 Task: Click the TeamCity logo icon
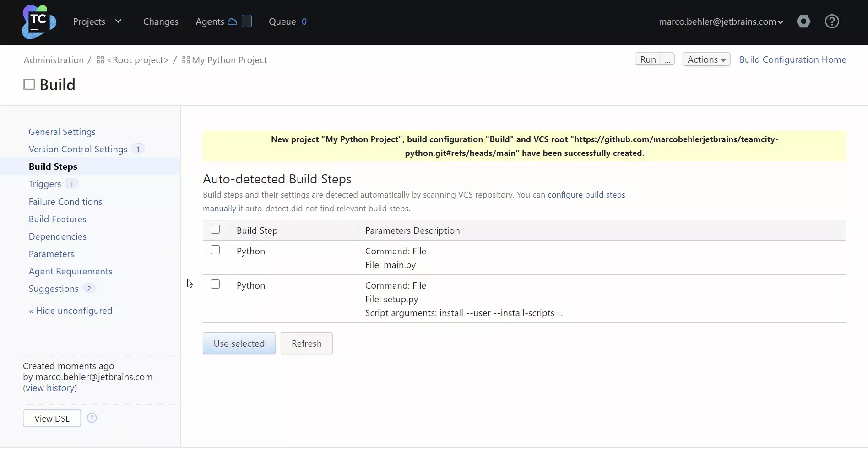click(39, 22)
